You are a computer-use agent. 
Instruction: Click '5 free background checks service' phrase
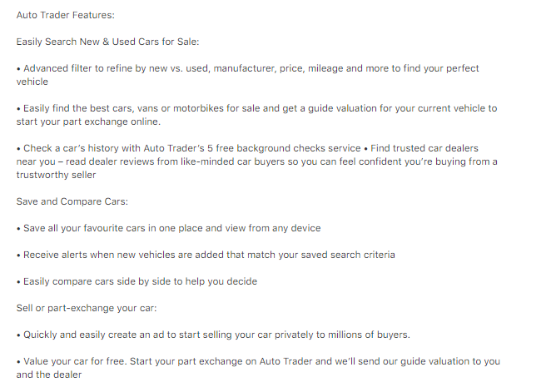coord(284,148)
